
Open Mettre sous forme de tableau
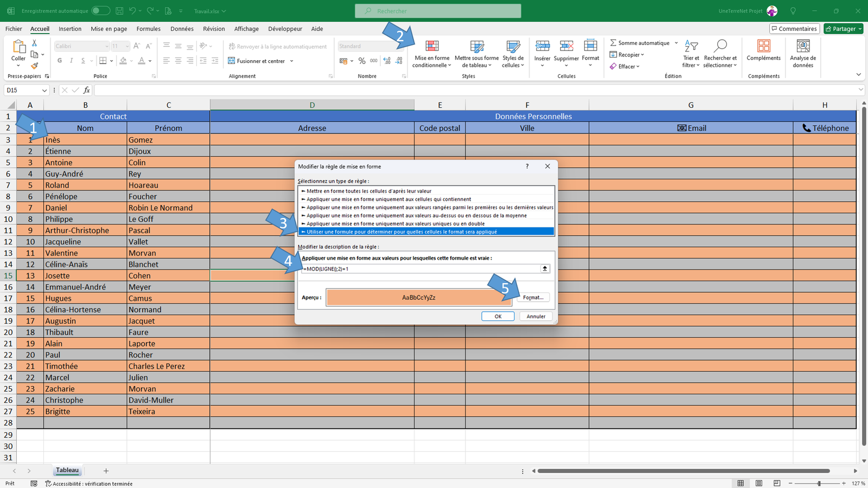click(x=477, y=54)
